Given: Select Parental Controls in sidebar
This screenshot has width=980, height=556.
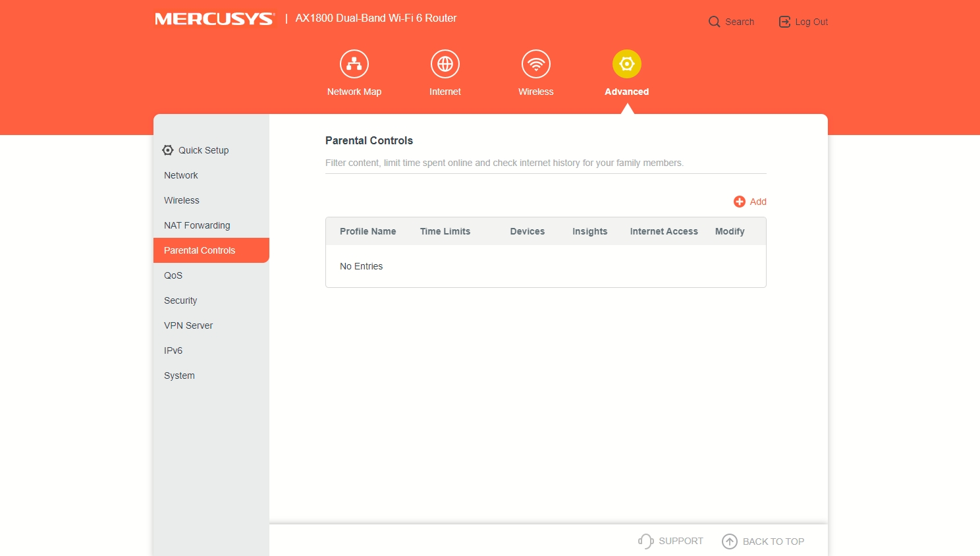Looking at the screenshot, I should [x=200, y=250].
